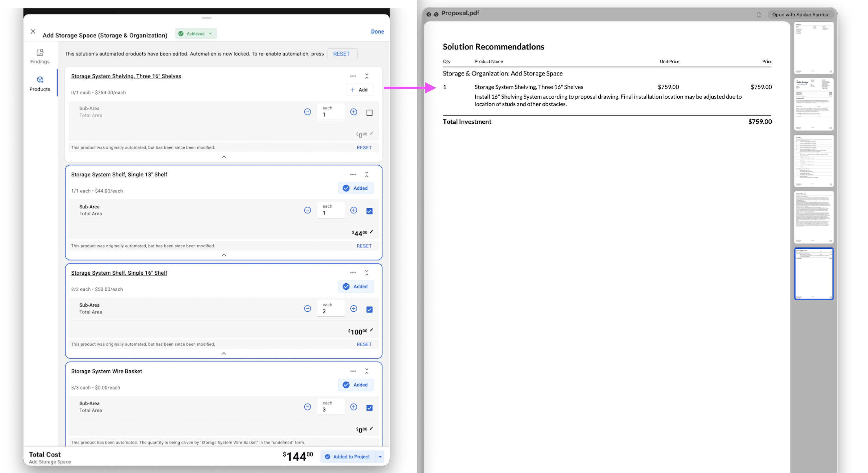
Task: Collapse the Single 16" Shelf card with the chevron
Action: pos(224,353)
